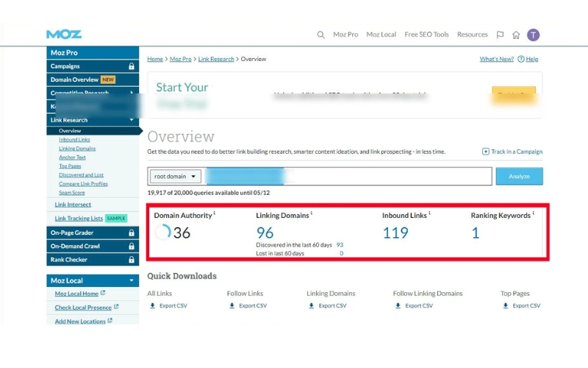This screenshot has width=588, height=368.
Task: Click Follow Linking Domains download icon
Action: [x=398, y=305]
